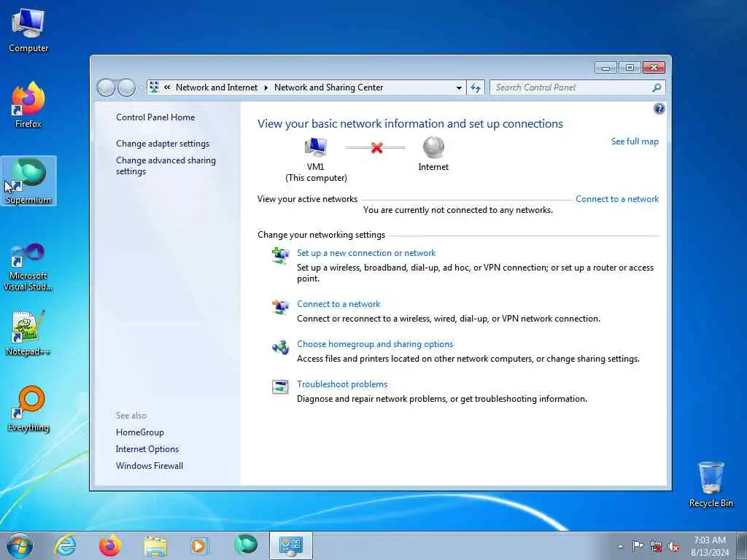The image size is (747, 560).
Task: Click the refresh button next to address bar
Action: pos(476,87)
